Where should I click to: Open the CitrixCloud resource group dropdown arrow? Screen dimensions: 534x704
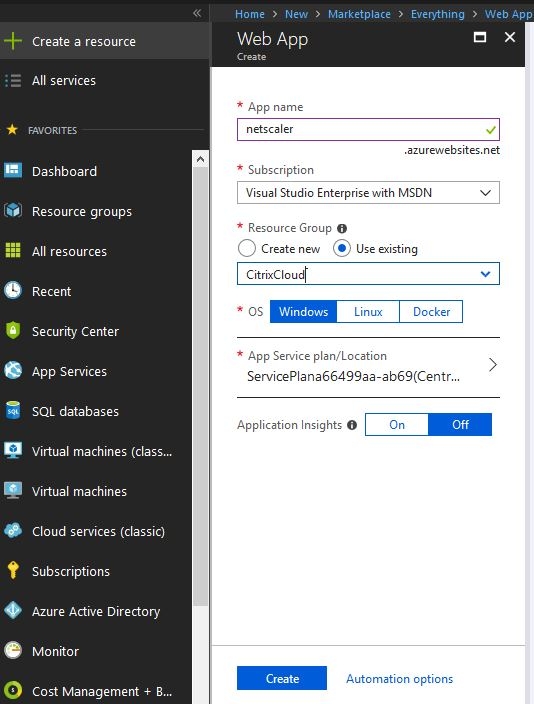[x=485, y=274]
